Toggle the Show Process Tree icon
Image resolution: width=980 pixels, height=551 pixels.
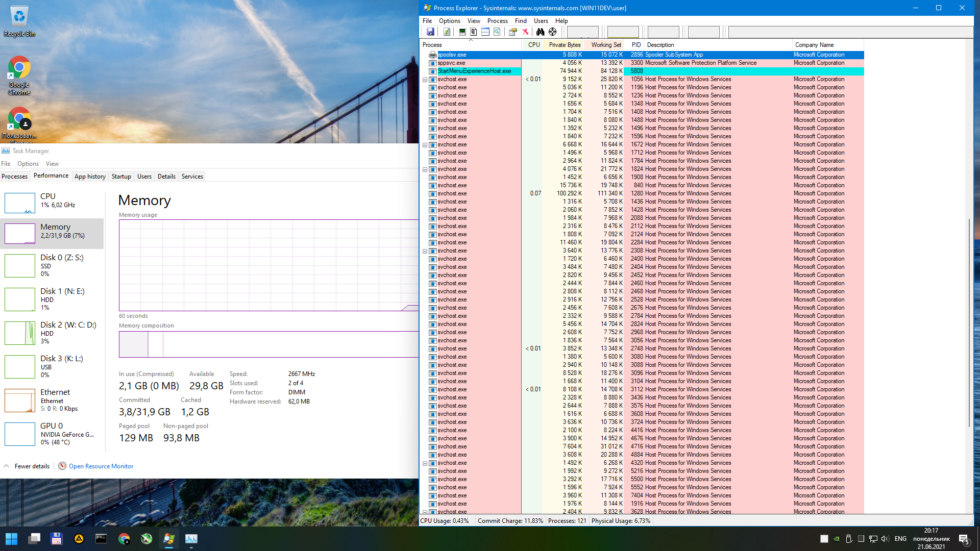(474, 32)
